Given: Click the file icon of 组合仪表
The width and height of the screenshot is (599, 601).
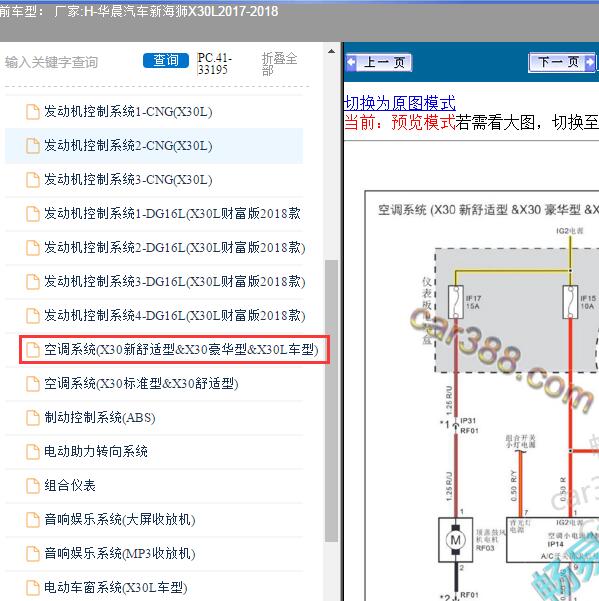Looking at the screenshot, I should (33, 486).
